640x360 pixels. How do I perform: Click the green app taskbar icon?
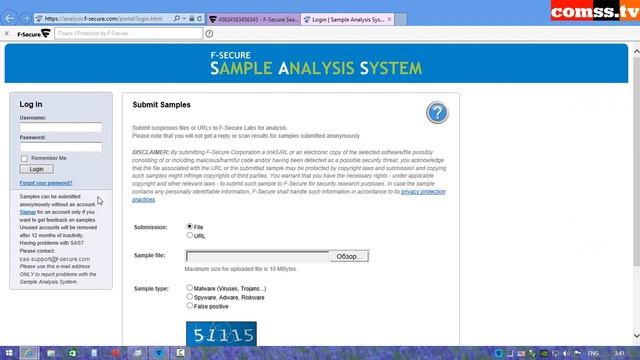(x=72, y=353)
